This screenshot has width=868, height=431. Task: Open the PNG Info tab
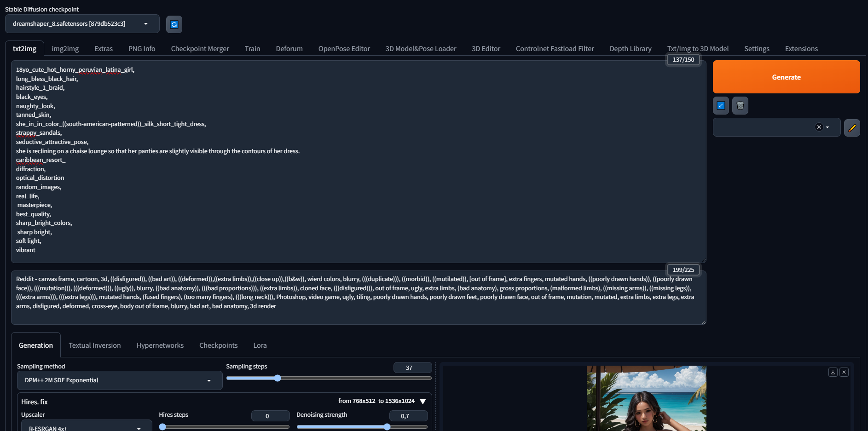click(142, 49)
